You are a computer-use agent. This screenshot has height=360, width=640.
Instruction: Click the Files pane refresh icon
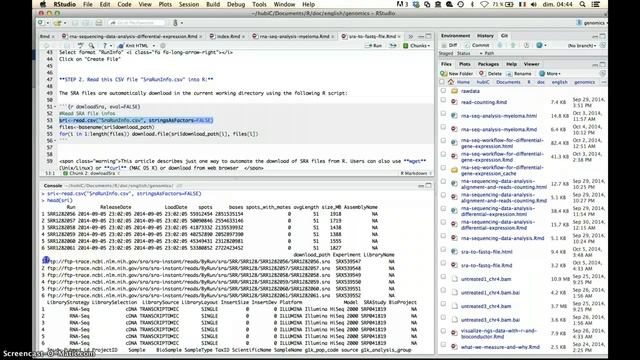(x=602, y=73)
